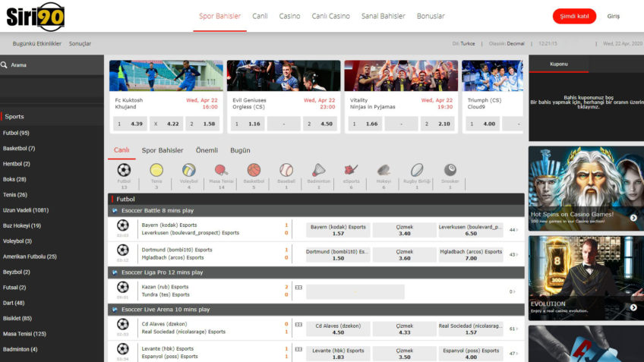Select the Snooker 8-ball icon
The image size is (644, 362).
click(450, 171)
